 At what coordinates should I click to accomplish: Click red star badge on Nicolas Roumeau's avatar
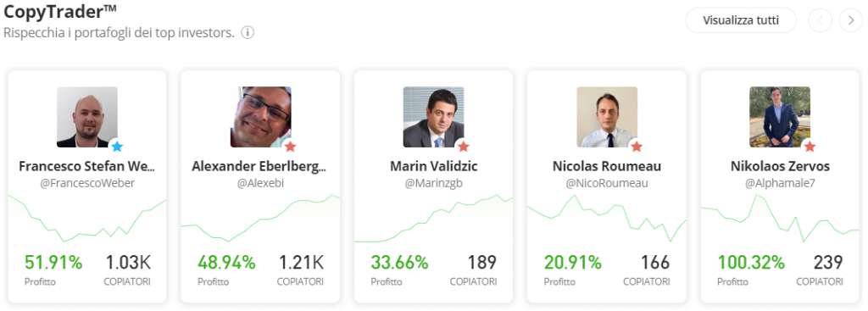click(637, 147)
